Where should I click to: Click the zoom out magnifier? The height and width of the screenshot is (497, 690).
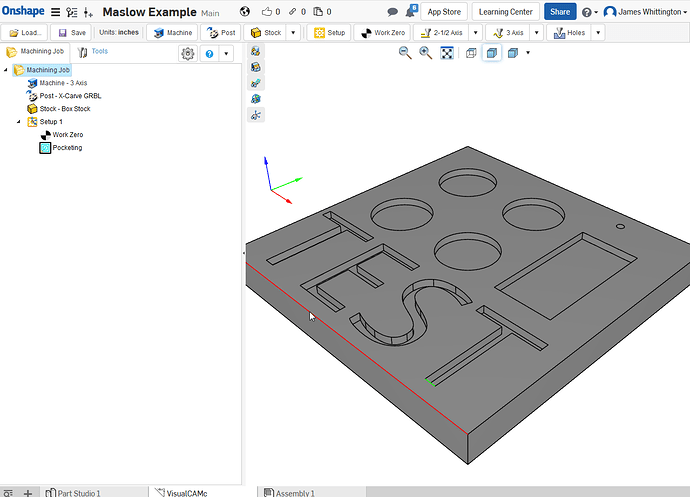tap(405, 53)
